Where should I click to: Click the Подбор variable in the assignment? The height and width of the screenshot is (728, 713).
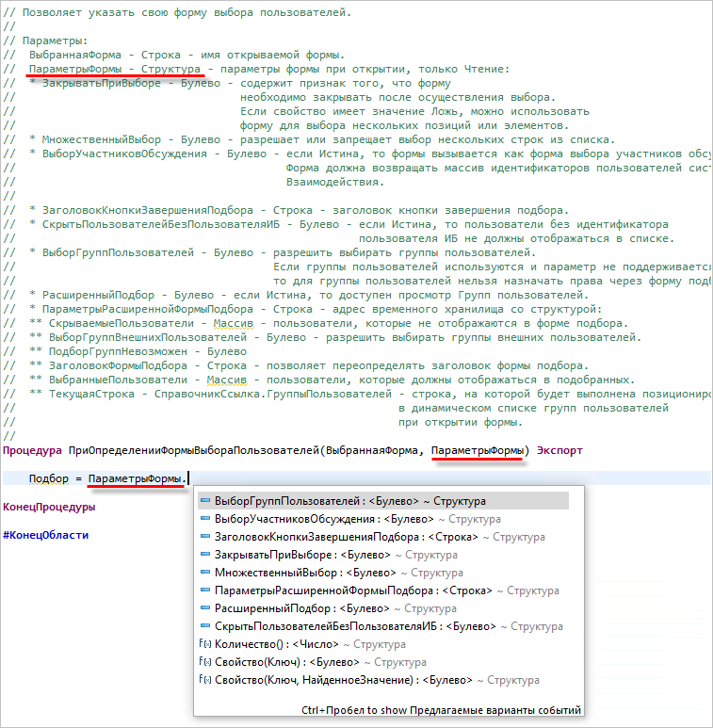click(x=49, y=478)
